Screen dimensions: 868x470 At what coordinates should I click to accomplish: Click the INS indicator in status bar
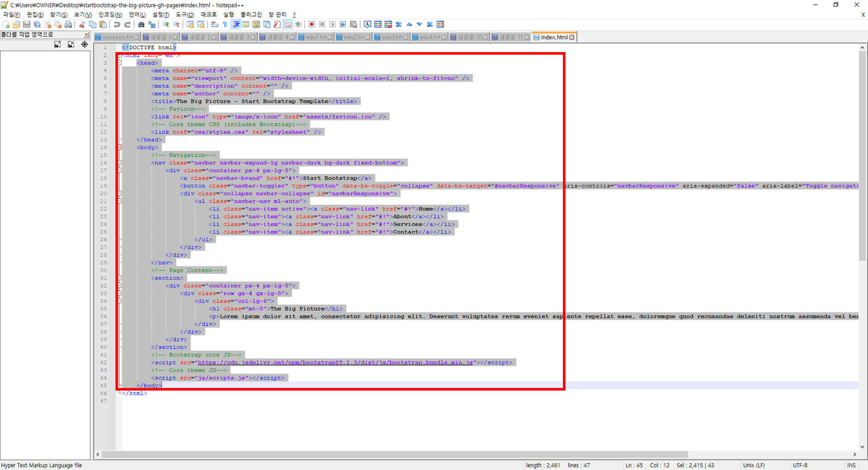click(x=851, y=465)
